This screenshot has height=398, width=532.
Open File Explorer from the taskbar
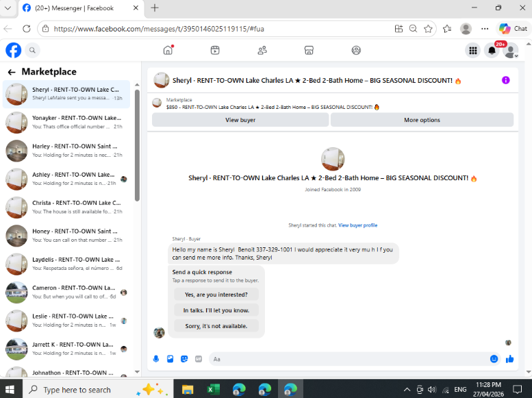188,390
